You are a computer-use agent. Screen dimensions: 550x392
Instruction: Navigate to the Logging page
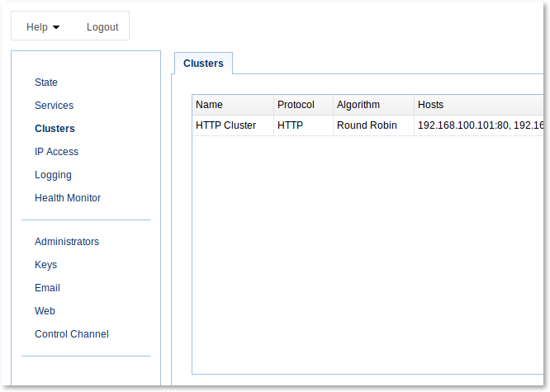[53, 175]
